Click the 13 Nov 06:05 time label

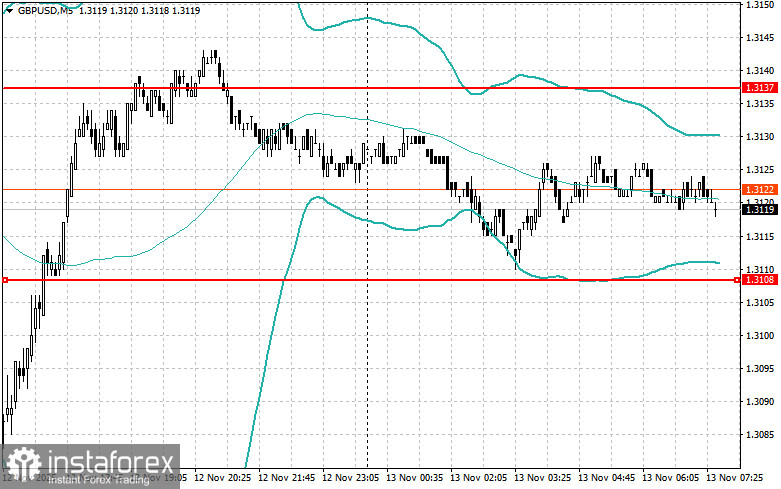coord(670,478)
